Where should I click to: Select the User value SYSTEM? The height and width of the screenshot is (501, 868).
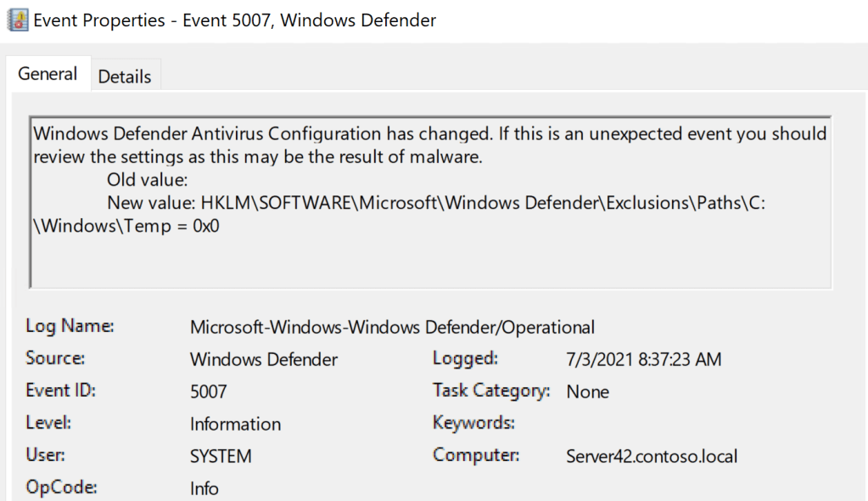pos(221,457)
